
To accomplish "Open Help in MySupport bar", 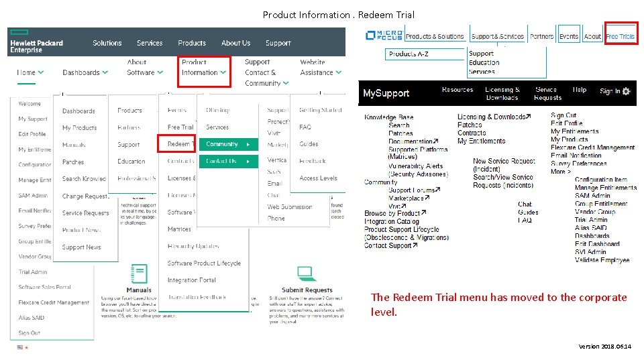I will (x=580, y=89).
